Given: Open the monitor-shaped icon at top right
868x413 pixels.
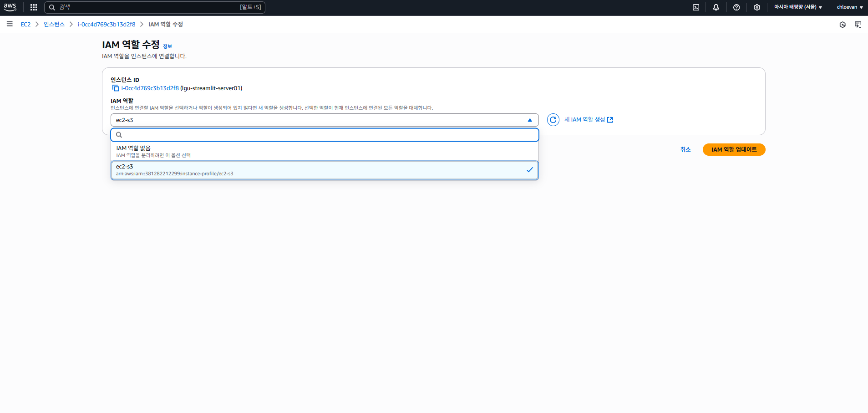Looking at the screenshot, I should click(858, 25).
